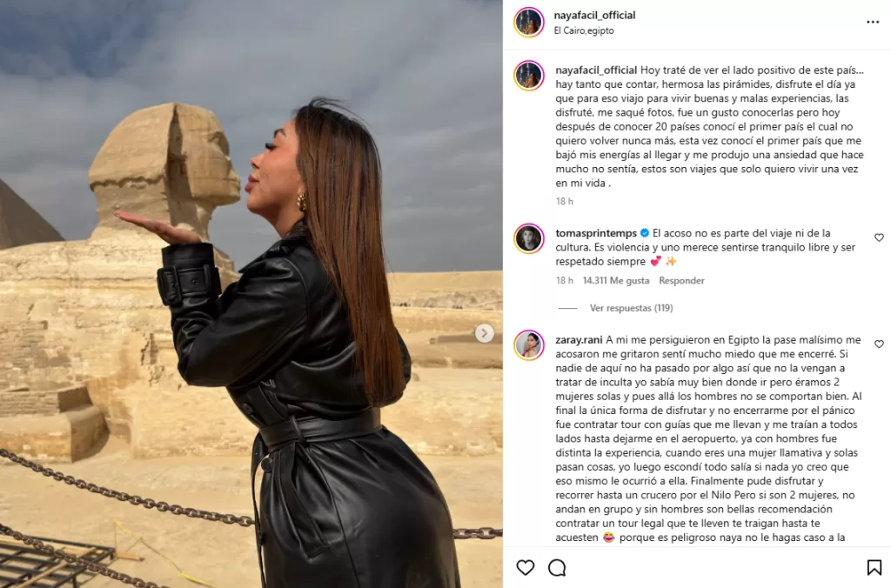Open the three-dot more options menu
Image resolution: width=891 pixels, height=588 pixels.
pos(873,22)
